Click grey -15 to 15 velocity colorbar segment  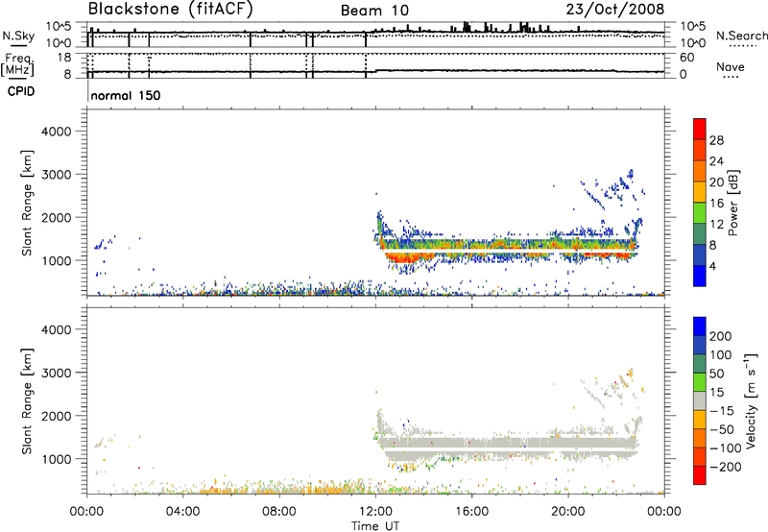700,400
